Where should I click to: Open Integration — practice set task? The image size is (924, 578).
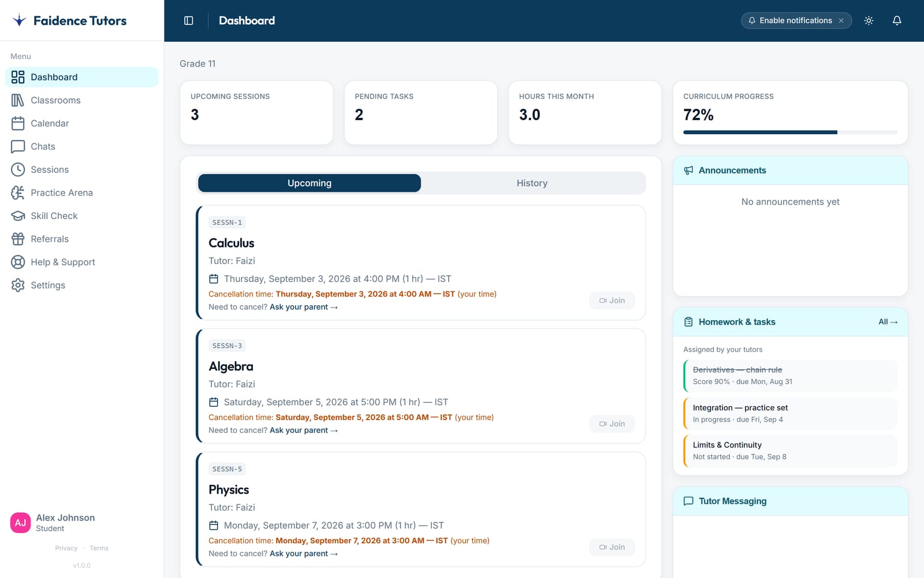(790, 413)
